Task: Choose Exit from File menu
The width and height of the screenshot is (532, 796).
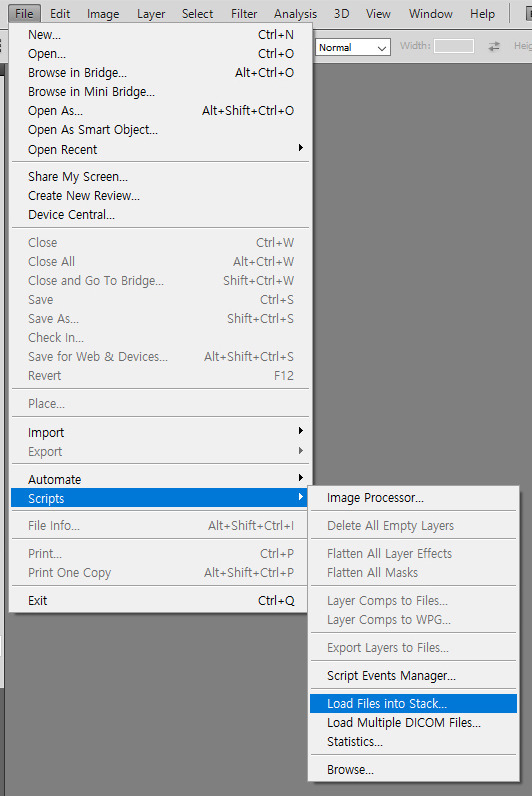Action: tap(160, 601)
